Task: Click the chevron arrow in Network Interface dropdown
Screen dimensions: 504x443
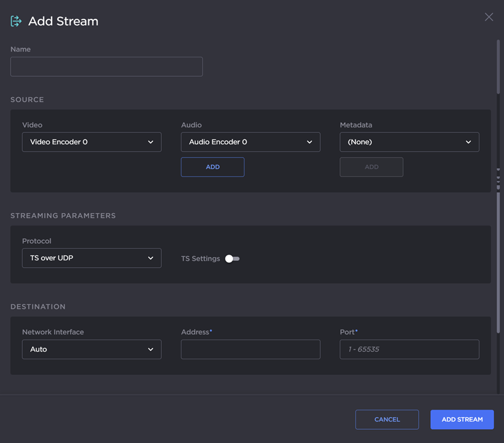Action: click(151, 349)
